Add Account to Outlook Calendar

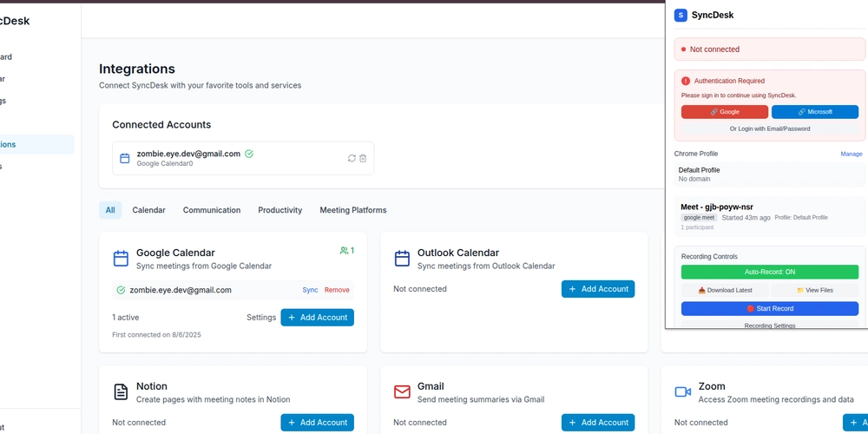click(598, 289)
